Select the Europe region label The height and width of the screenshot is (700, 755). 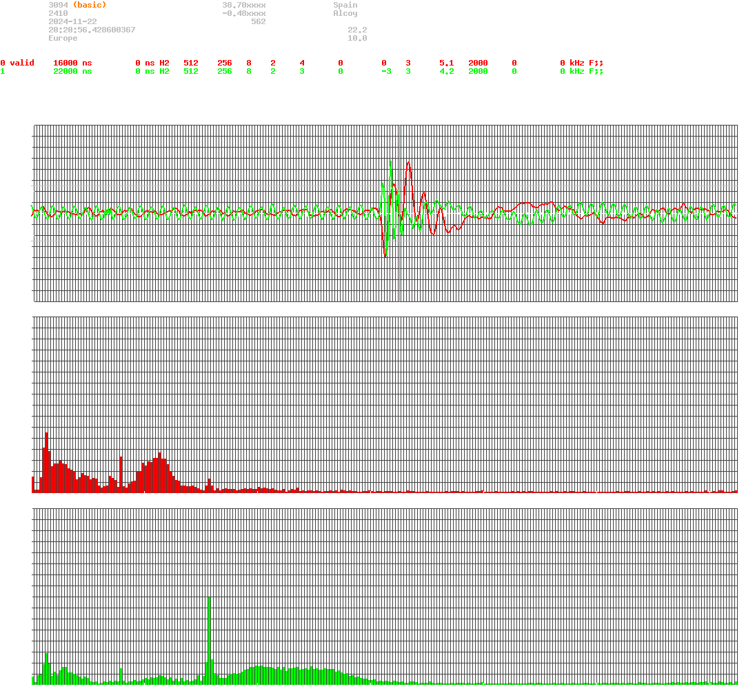pos(63,38)
